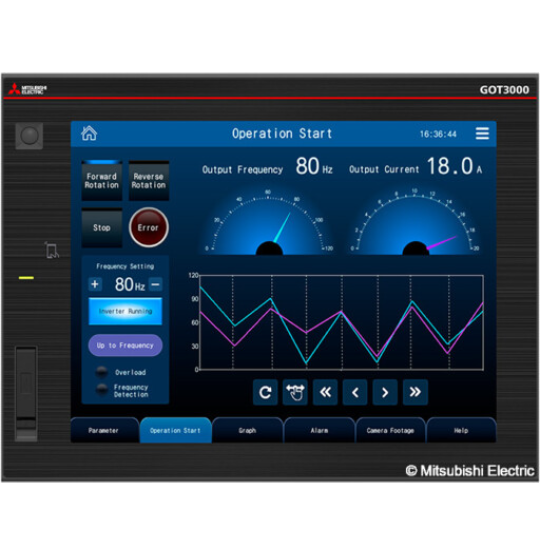Toggle Reverse Rotation
Screen dimensions: 540x555
[x=149, y=181]
